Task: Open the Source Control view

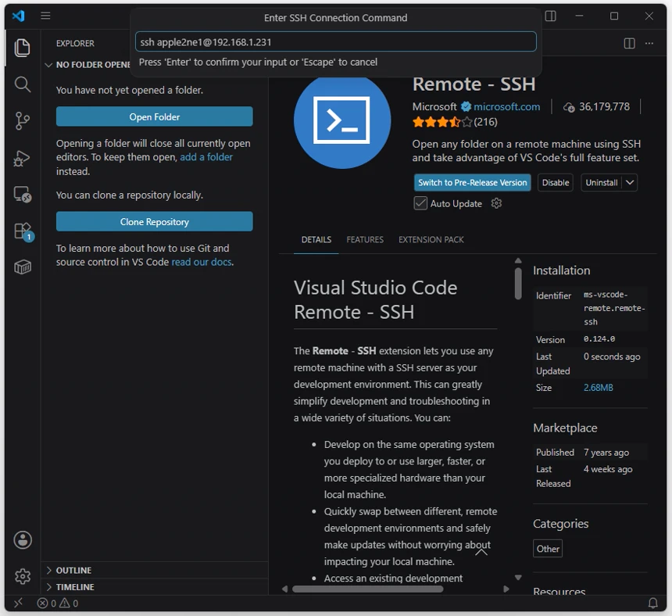Action: click(23, 121)
